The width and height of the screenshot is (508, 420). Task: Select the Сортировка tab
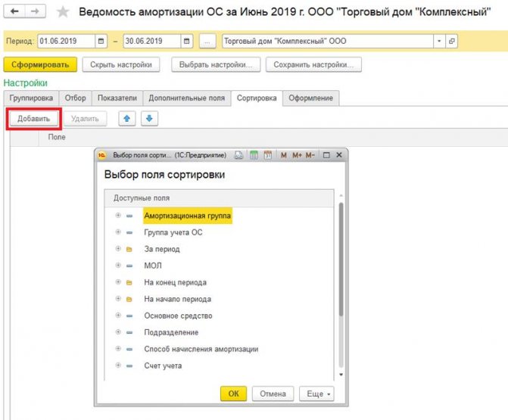[x=257, y=98]
